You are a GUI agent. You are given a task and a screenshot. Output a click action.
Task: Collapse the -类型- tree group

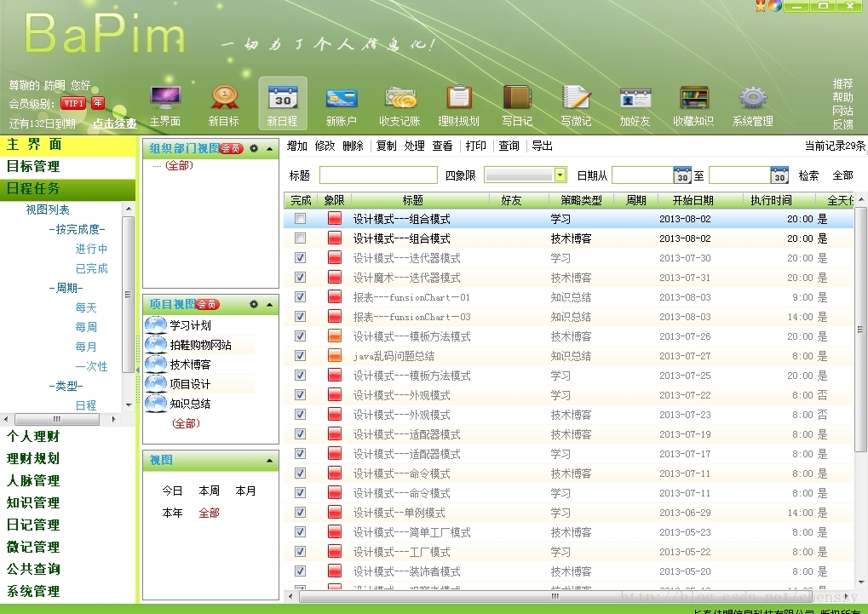tap(66, 386)
